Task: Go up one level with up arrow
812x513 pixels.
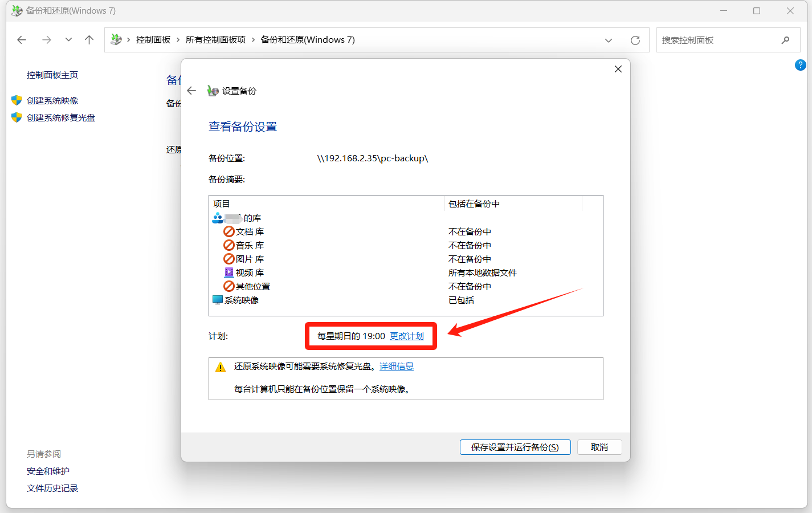Action: (x=89, y=40)
